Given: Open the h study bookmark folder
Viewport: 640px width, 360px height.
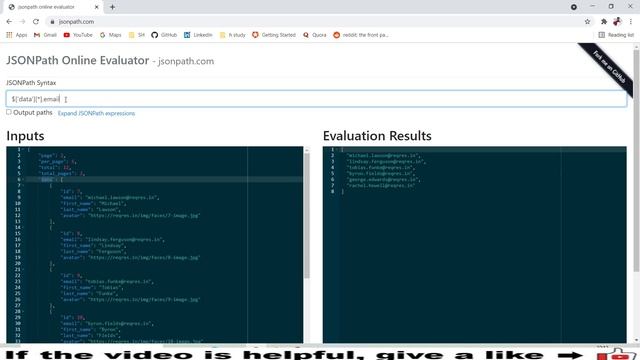Looking at the screenshot, I should coord(233,35).
